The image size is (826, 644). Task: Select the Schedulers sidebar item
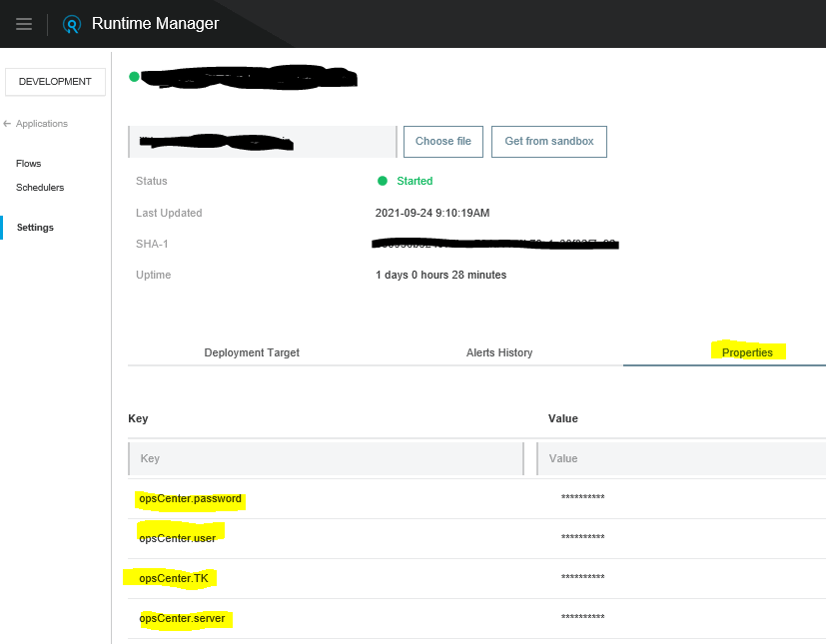point(39,188)
